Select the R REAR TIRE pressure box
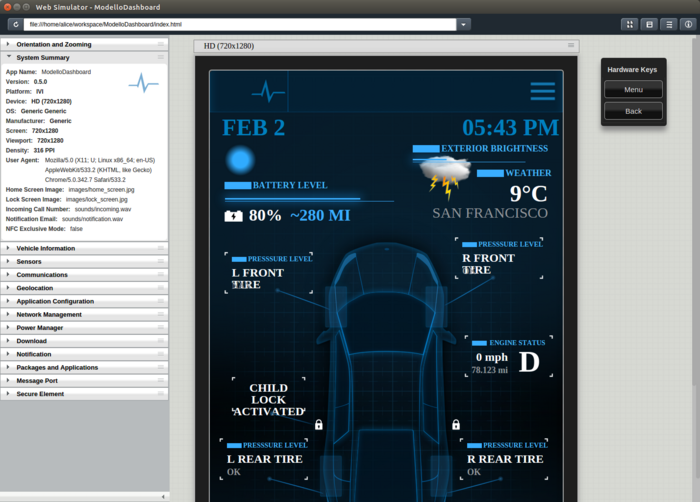Screen dimensions: 700x502 (x=504, y=460)
